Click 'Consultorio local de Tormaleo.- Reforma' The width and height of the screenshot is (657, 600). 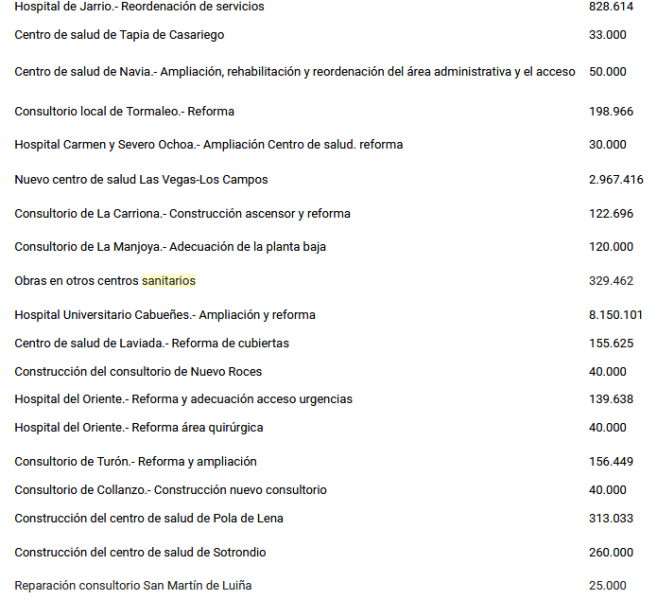124,111
